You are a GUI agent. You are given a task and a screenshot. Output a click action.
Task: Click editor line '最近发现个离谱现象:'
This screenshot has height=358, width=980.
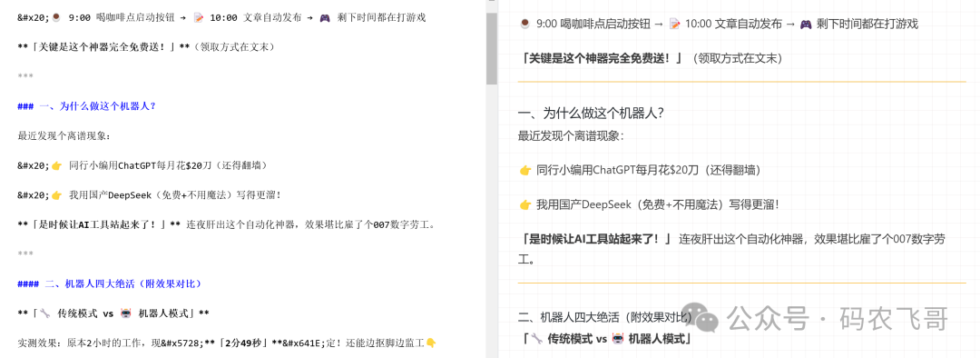pos(64,135)
